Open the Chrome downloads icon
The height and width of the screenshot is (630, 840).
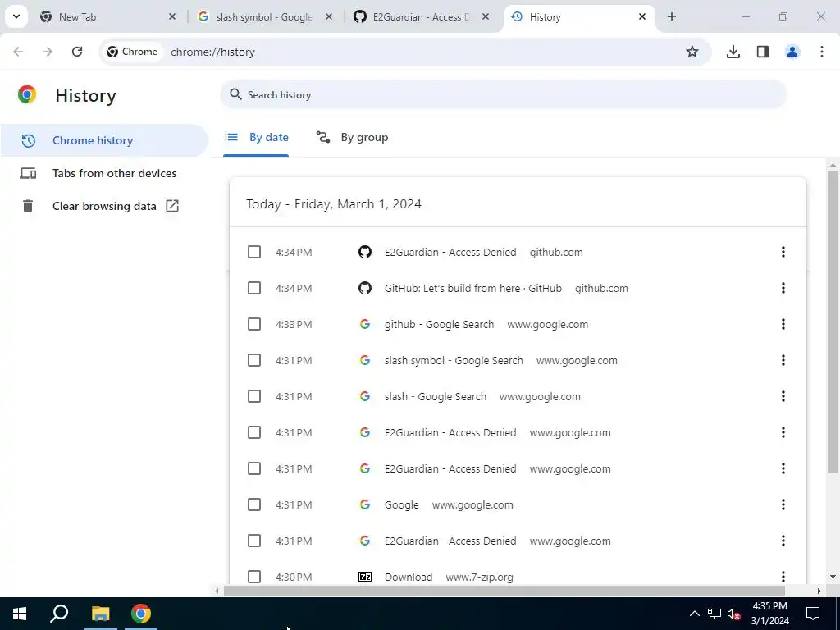point(733,52)
